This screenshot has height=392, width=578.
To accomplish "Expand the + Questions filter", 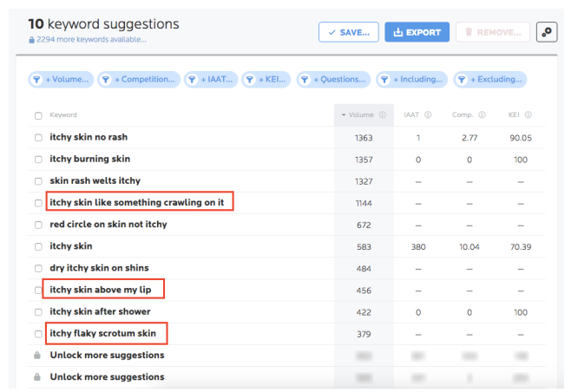I will click(334, 80).
